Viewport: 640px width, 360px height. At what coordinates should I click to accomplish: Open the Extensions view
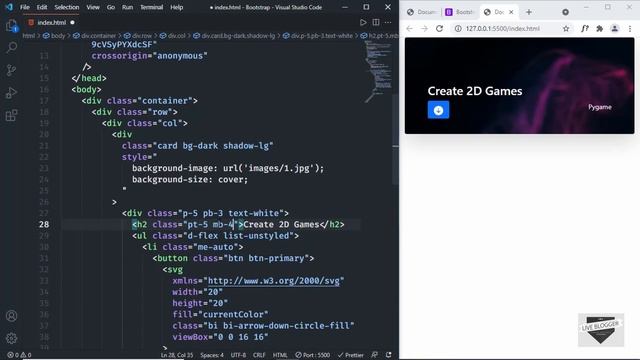pyautogui.click(x=11, y=115)
